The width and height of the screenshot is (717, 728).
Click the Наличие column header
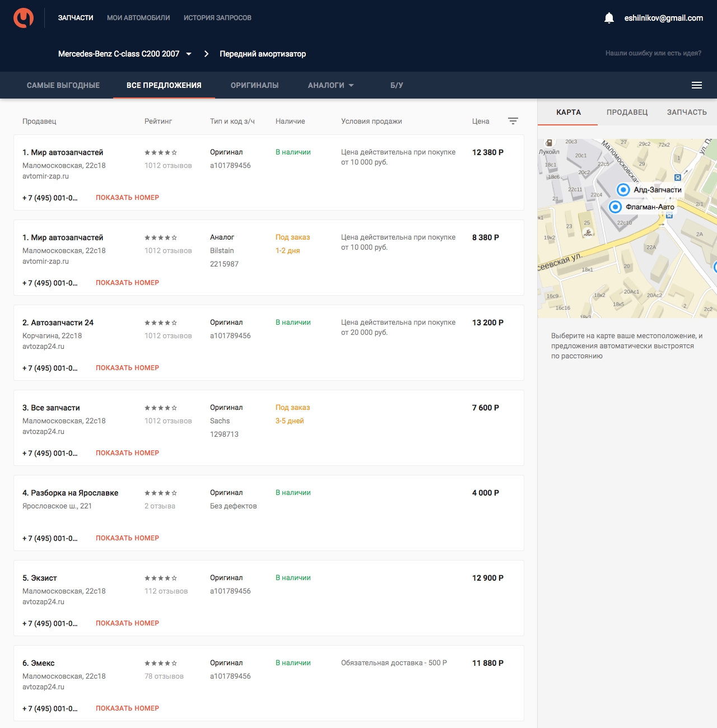290,121
